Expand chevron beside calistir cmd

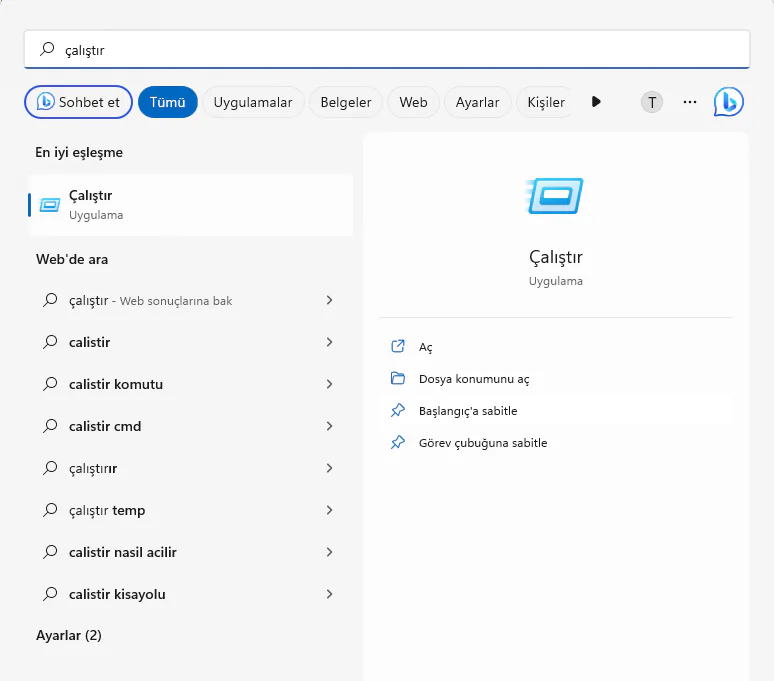pyautogui.click(x=329, y=426)
